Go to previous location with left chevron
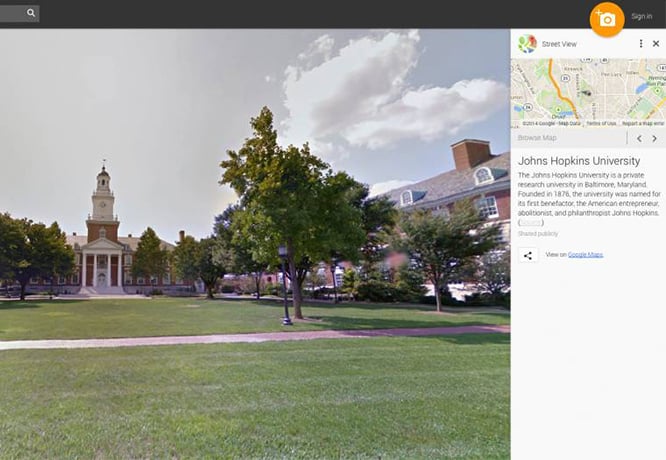The height and width of the screenshot is (460, 666). (x=639, y=138)
